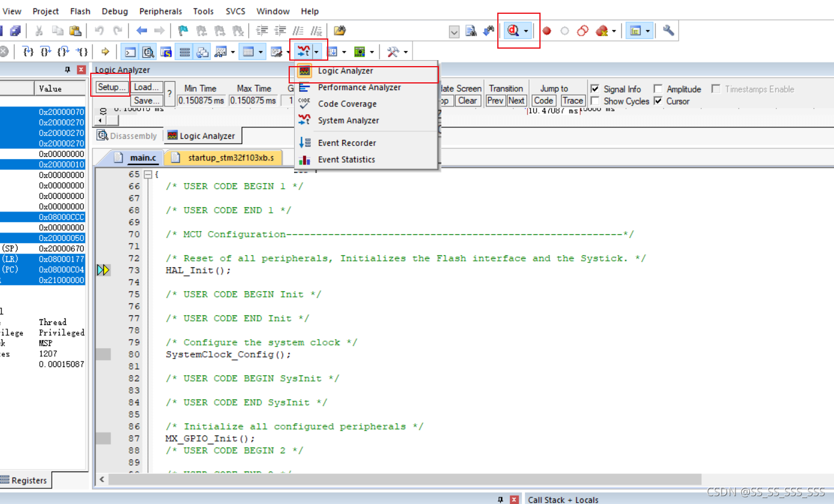Open the Watch Windows dropdown arrow
The width and height of the screenshot is (834, 504).
(x=233, y=52)
